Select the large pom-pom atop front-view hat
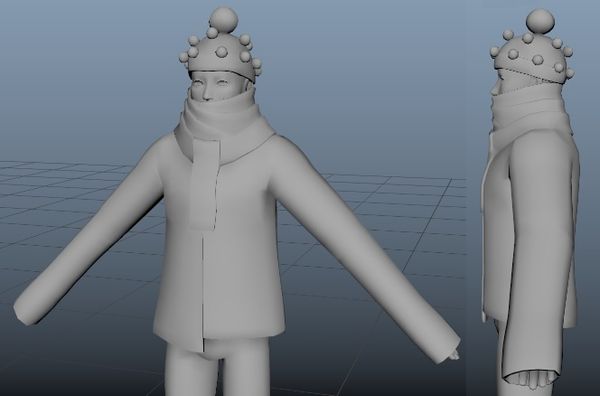The width and height of the screenshot is (600, 396). pos(223,20)
